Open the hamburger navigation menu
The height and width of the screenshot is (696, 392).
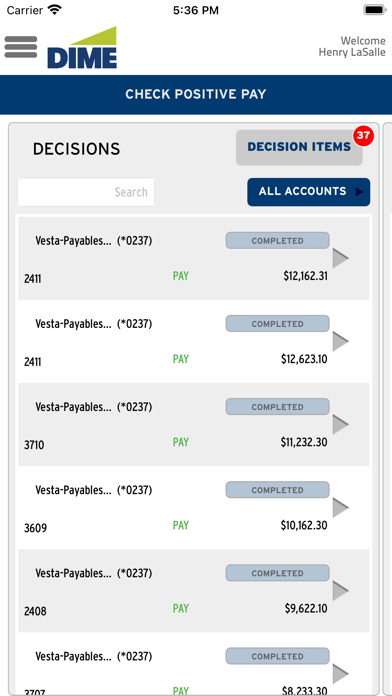pyautogui.click(x=21, y=47)
